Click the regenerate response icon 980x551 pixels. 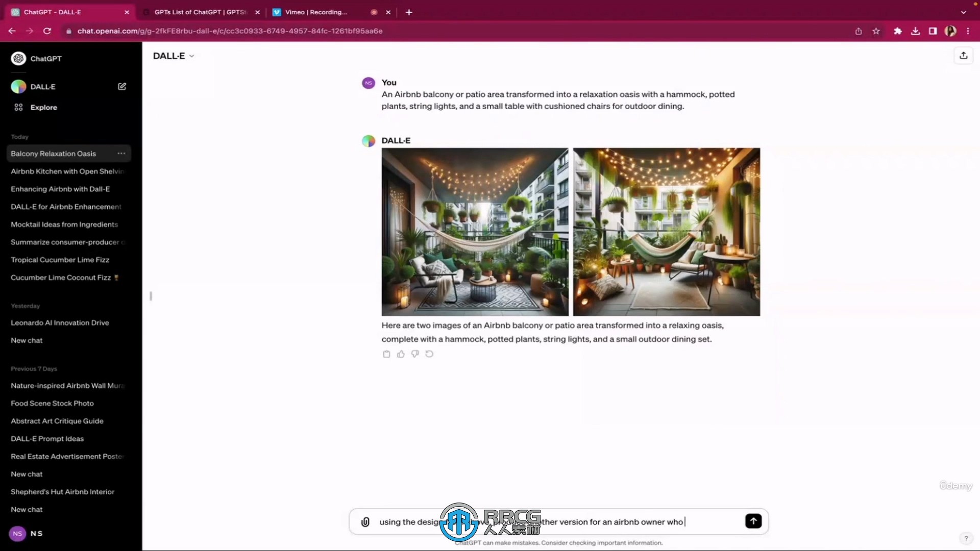click(x=430, y=354)
